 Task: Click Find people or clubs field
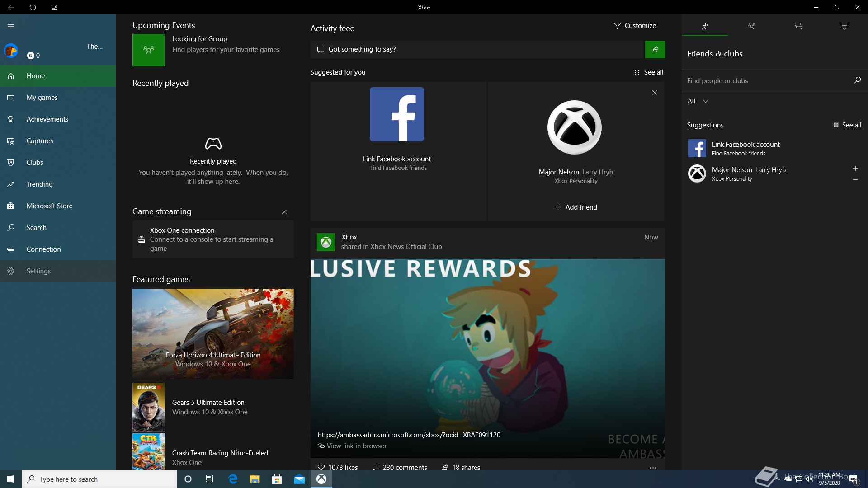pyautogui.click(x=766, y=81)
